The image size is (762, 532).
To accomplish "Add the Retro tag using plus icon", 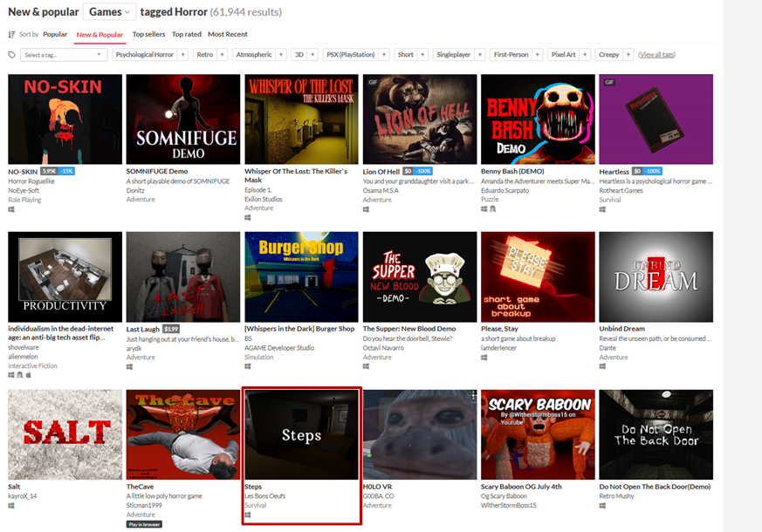I will point(222,55).
